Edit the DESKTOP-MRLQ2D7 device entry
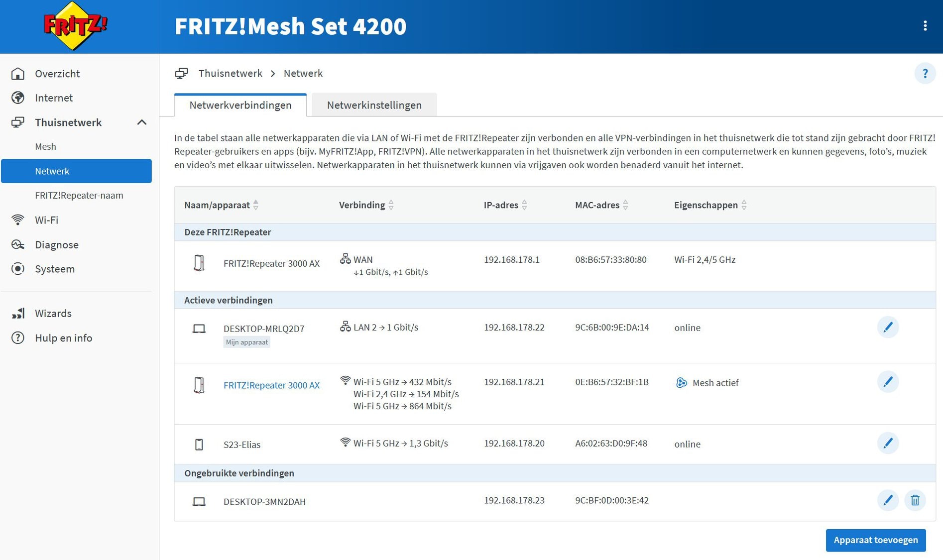Viewport: 943px width, 560px height. (x=887, y=328)
